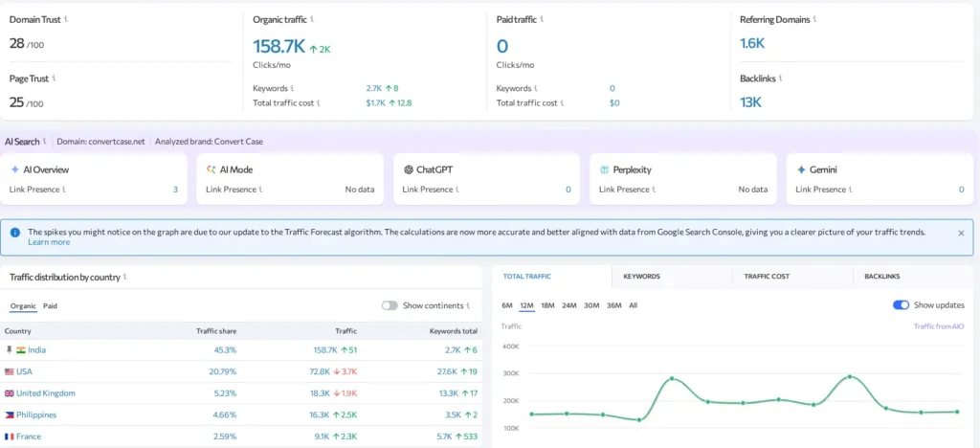Image resolution: width=980 pixels, height=448 pixels.
Task: Click the ChatGPT logo icon
Action: pos(408,169)
